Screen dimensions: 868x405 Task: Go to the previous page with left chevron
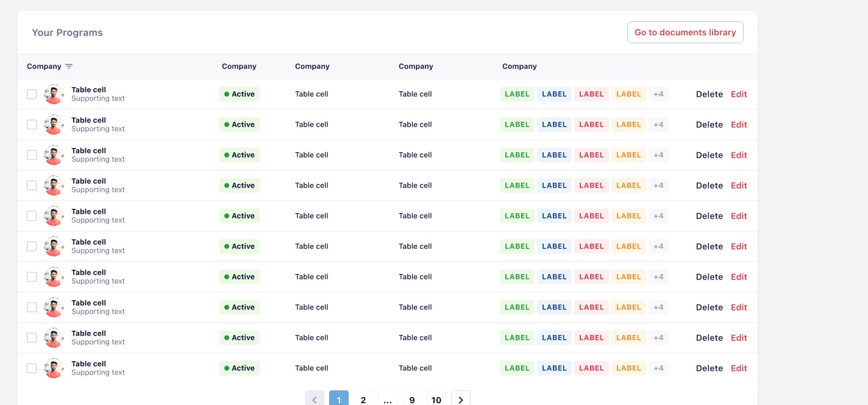(x=315, y=400)
